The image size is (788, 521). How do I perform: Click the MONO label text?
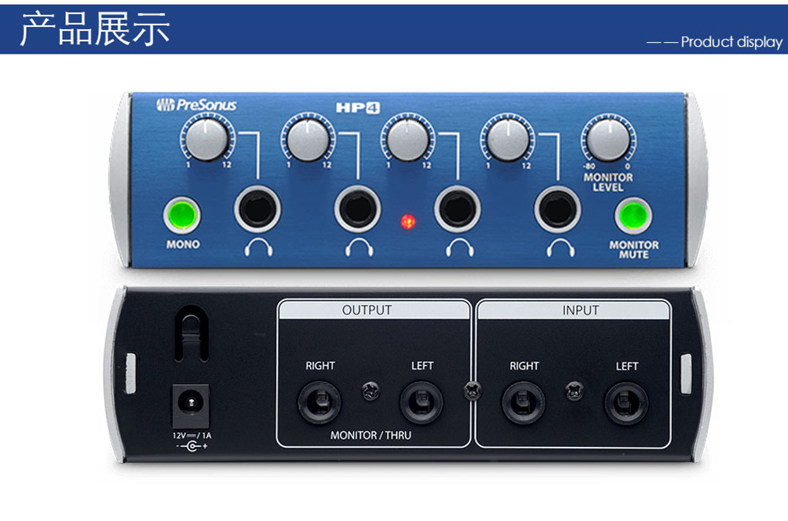click(x=183, y=245)
